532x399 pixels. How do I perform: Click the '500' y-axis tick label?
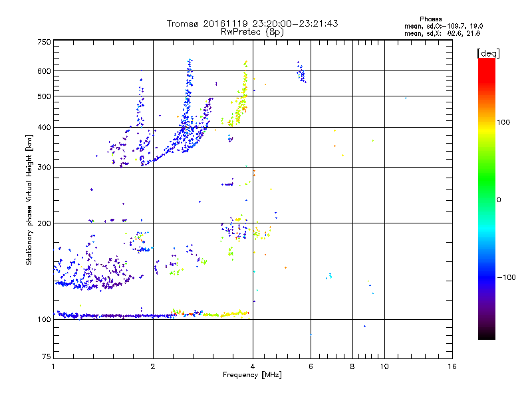pos(44,96)
